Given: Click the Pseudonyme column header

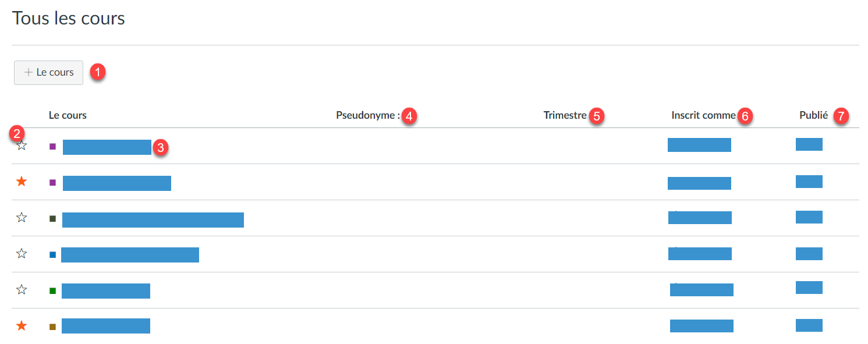Looking at the screenshot, I should tap(368, 115).
